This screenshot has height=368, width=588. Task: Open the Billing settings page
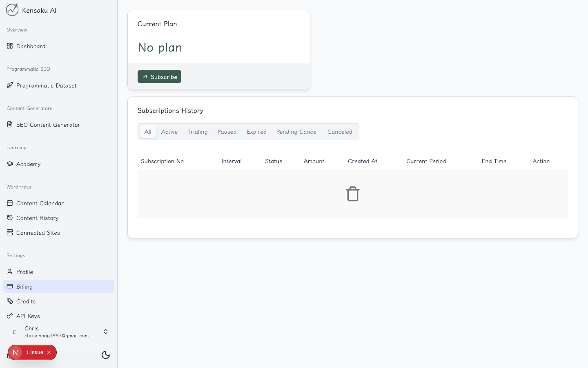coord(24,286)
